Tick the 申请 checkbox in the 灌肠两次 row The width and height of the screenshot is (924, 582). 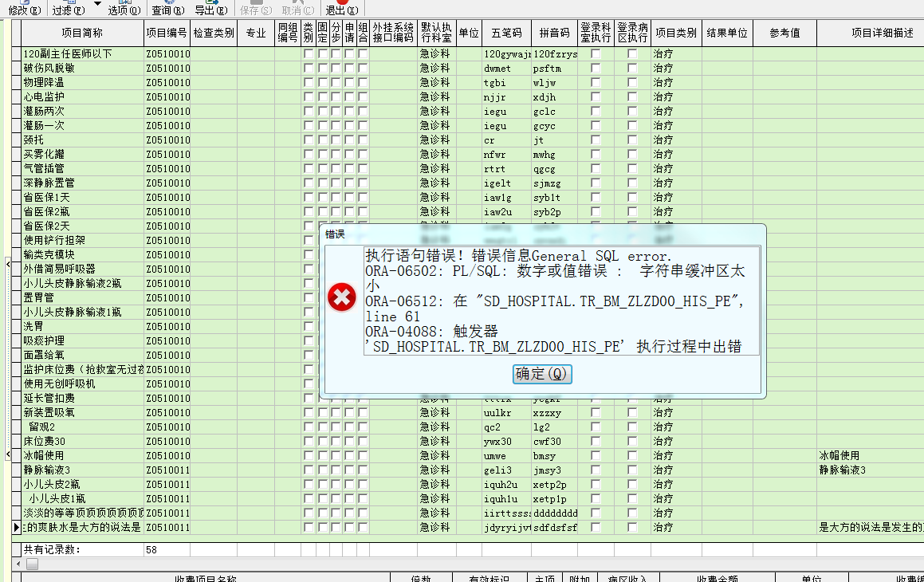tap(349, 112)
